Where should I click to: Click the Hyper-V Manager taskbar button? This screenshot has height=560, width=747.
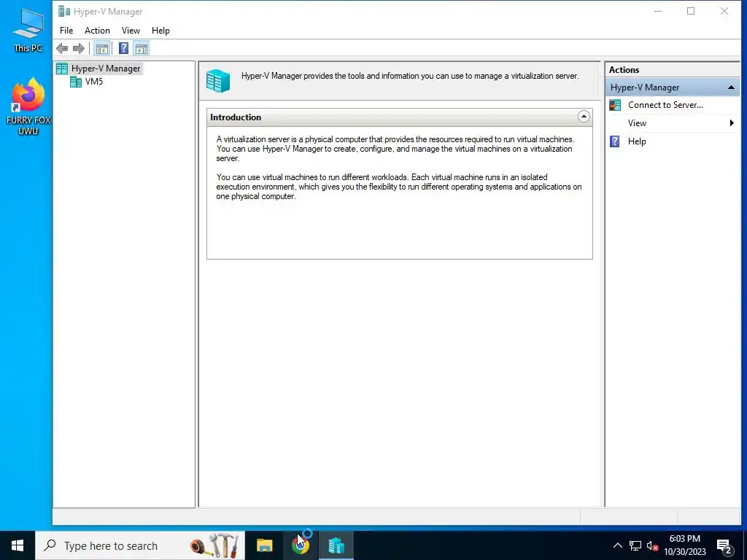tap(336, 545)
